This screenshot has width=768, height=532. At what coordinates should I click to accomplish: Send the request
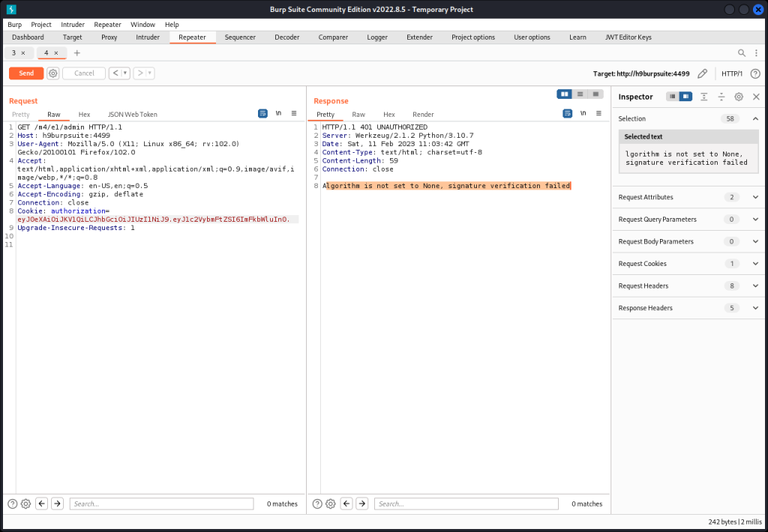tap(26, 73)
